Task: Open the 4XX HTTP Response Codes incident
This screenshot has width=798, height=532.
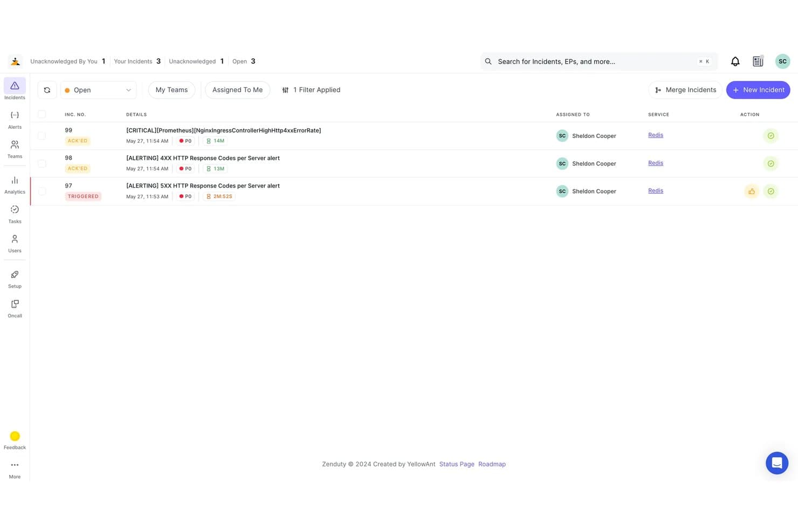Action: [x=203, y=158]
